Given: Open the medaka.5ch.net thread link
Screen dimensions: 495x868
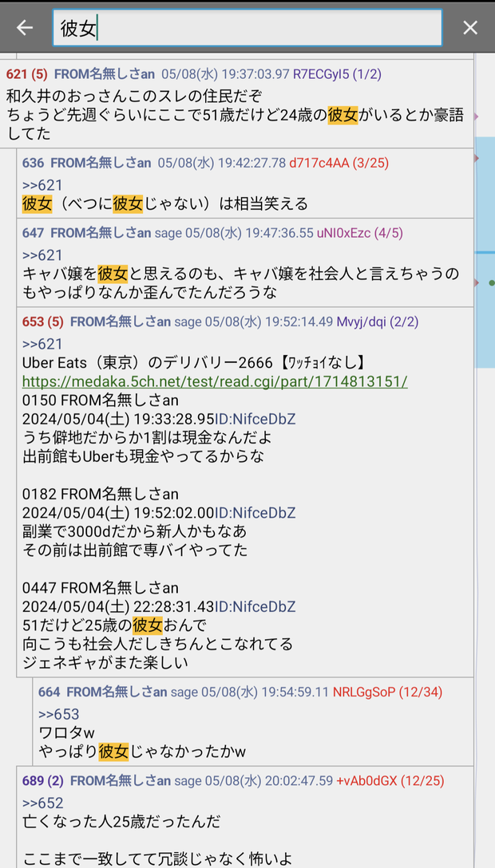Looking at the screenshot, I should coord(215,381).
